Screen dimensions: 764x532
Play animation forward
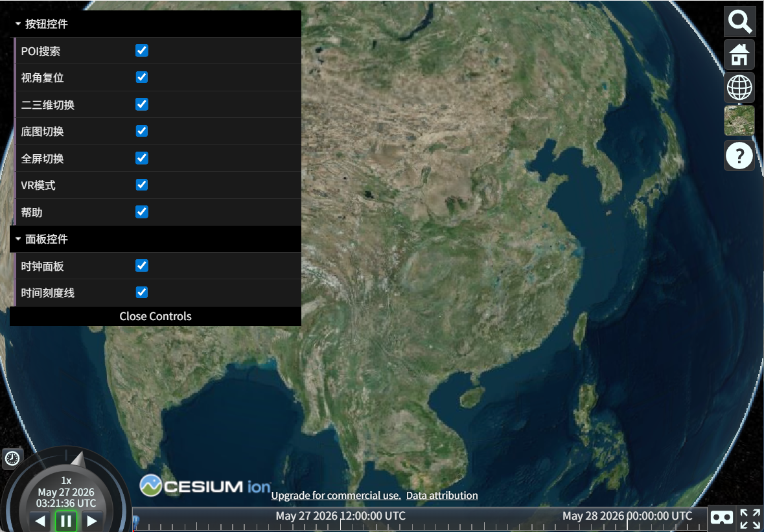(91, 521)
